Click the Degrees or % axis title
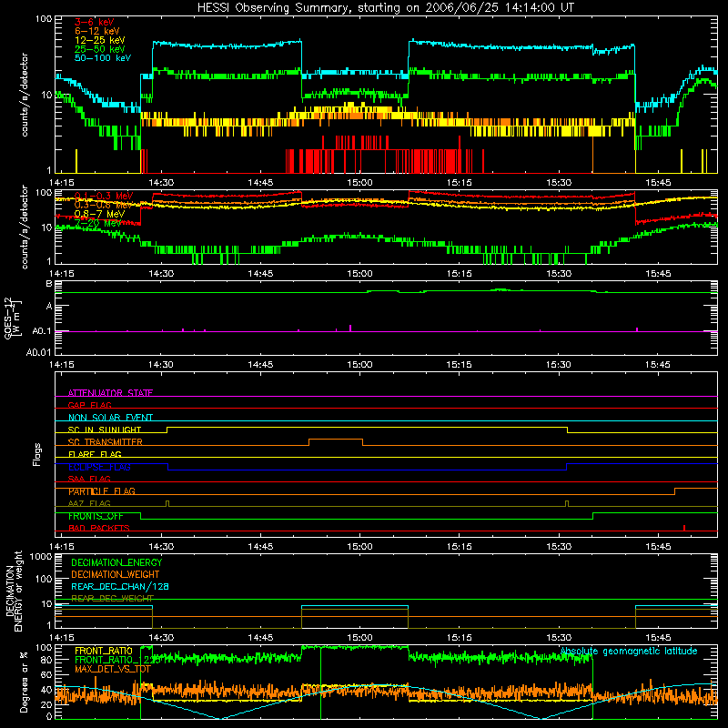 tap(24, 682)
